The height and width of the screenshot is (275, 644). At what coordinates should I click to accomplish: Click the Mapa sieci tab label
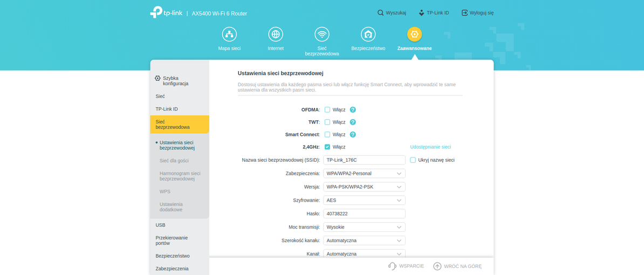(x=230, y=48)
